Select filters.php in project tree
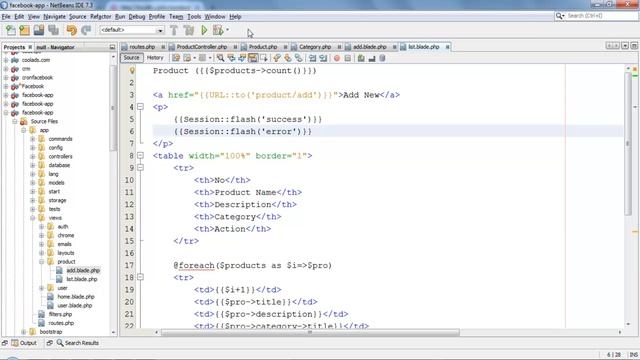 (60, 314)
